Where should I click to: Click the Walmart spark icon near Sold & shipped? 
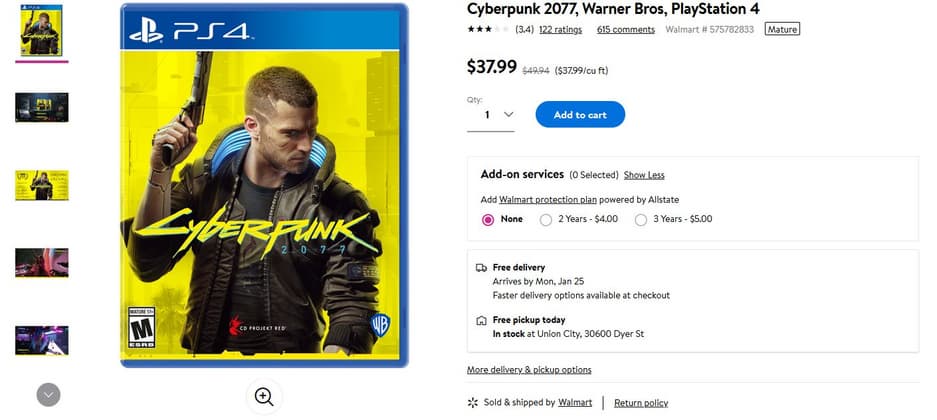(473, 403)
